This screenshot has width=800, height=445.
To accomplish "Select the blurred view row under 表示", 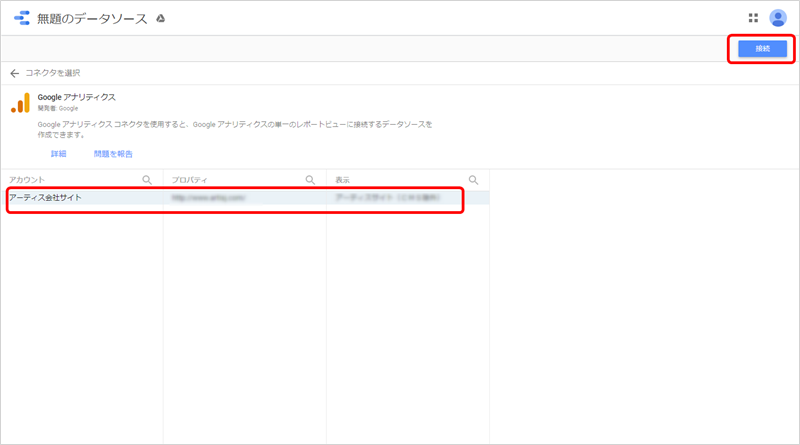I will (x=408, y=197).
